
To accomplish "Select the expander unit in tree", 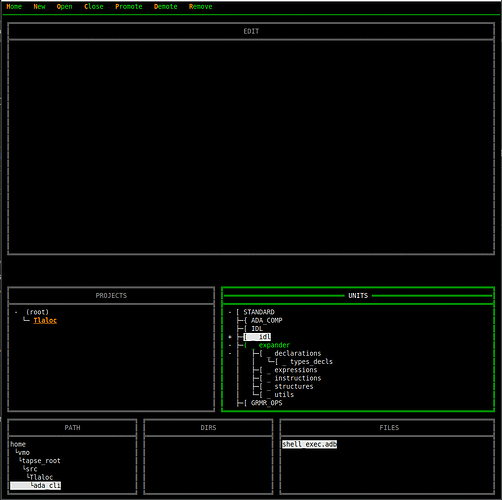I will tap(274, 345).
